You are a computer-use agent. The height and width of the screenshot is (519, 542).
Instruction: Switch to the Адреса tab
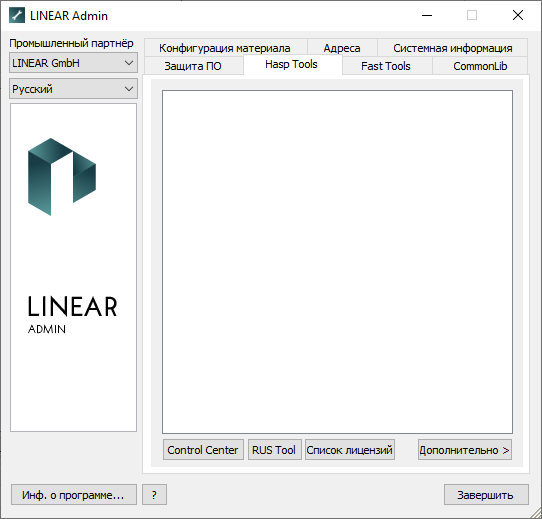(x=342, y=48)
